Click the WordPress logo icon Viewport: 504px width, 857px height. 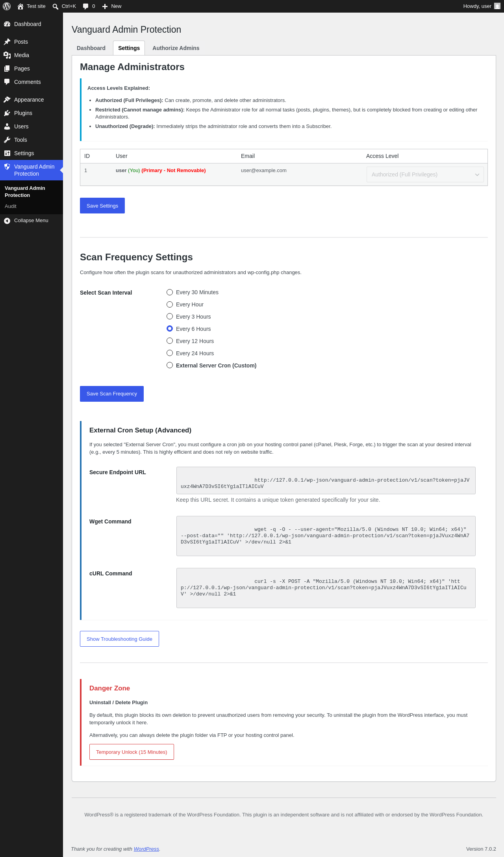[7, 6]
